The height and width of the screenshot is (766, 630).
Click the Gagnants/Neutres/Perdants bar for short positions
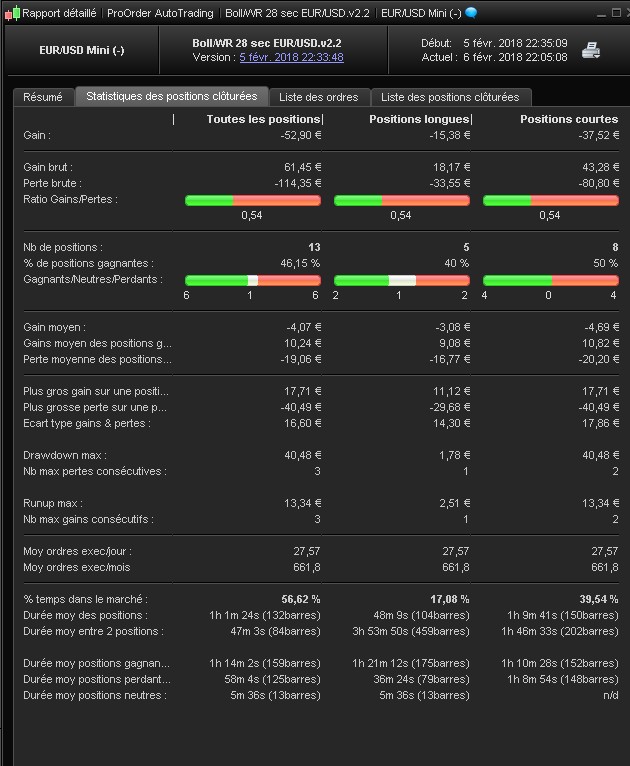[550, 280]
